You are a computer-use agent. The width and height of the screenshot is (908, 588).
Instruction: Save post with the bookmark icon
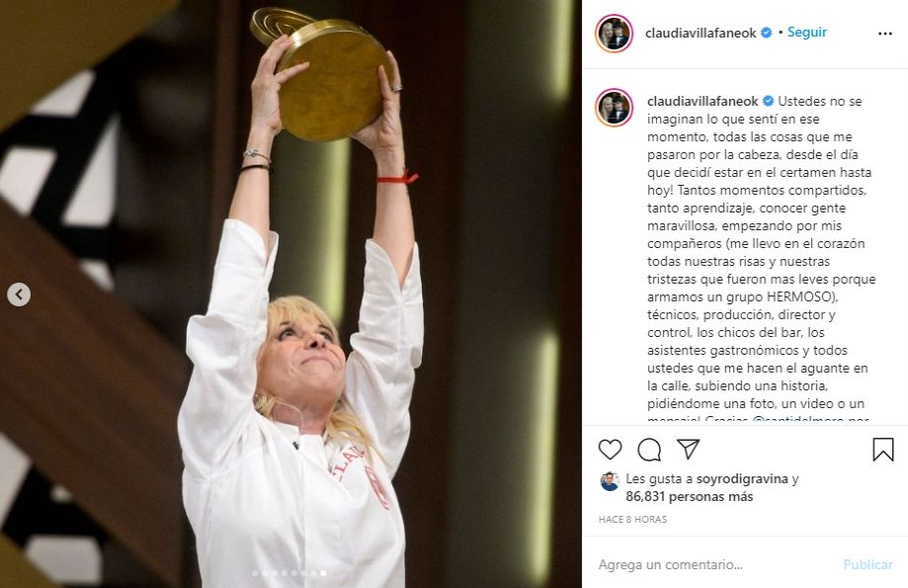click(x=883, y=450)
